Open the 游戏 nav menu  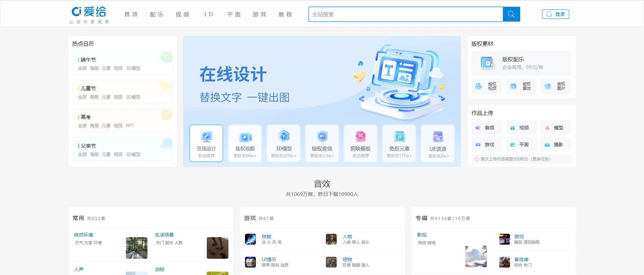pyautogui.click(x=260, y=14)
